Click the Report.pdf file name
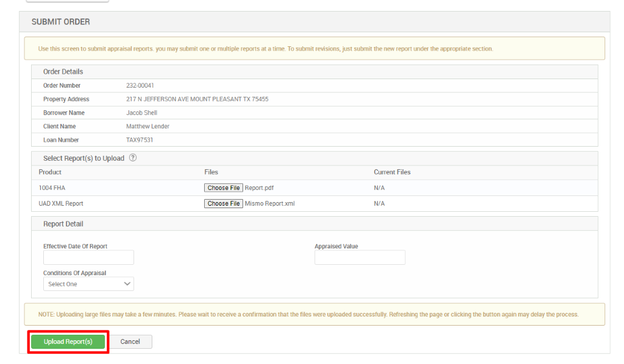The height and width of the screenshot is (364, 624). point(259,187)
